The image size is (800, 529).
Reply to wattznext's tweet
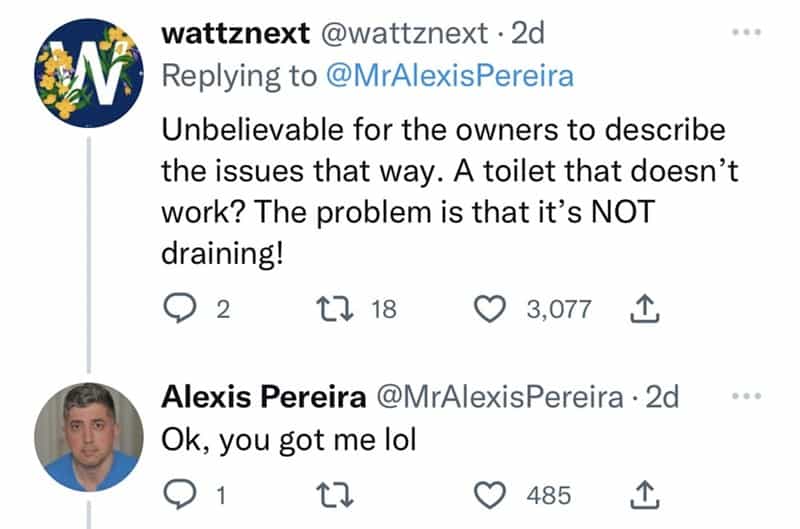pos(180,310)
